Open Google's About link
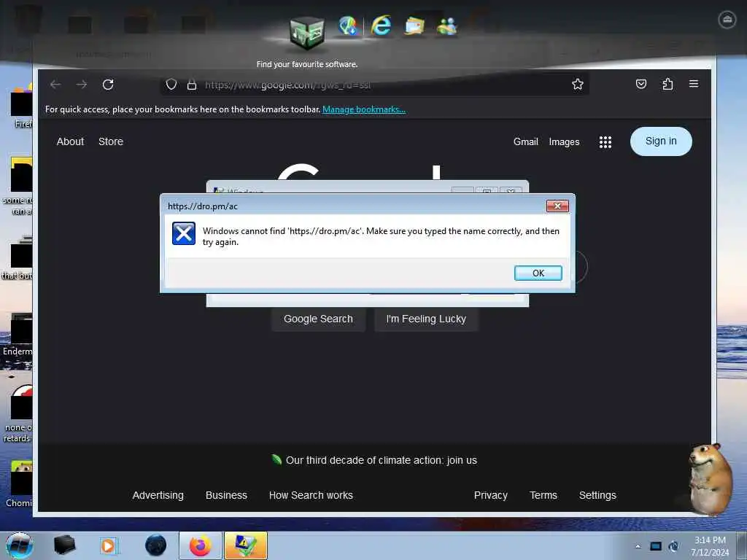This screenshot has width=747, height=560. point(70,141)
